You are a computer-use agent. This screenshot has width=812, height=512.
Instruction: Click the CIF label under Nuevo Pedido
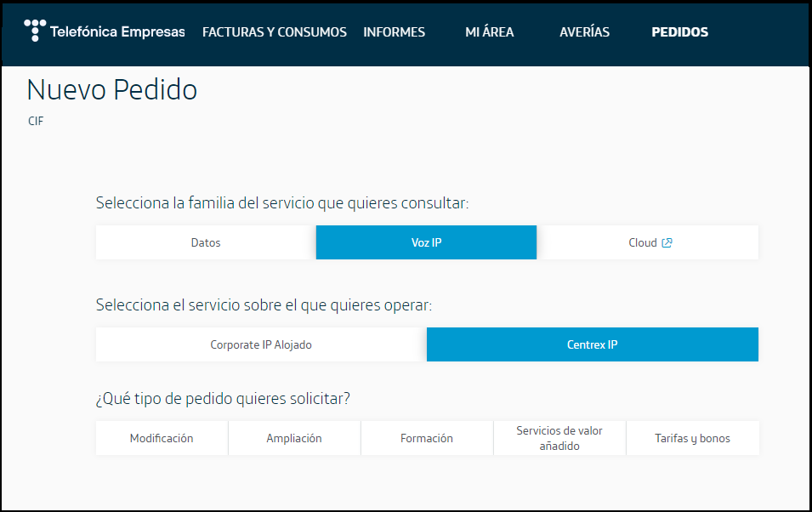coord(36,121)
